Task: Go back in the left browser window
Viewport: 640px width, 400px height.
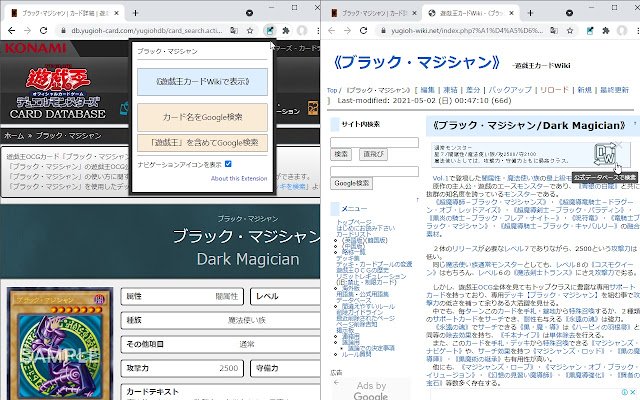Action: click(11, 31)
